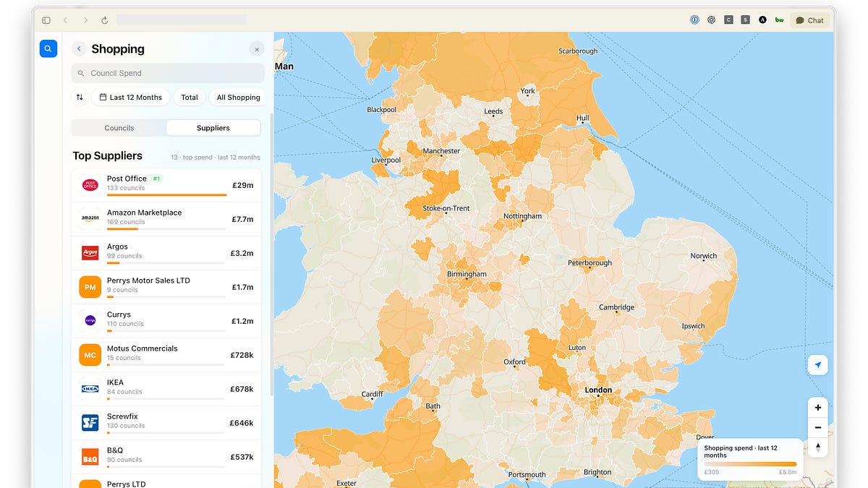
Task: Click the Screwfix logo icon
Action: click(x=90, y=423)
